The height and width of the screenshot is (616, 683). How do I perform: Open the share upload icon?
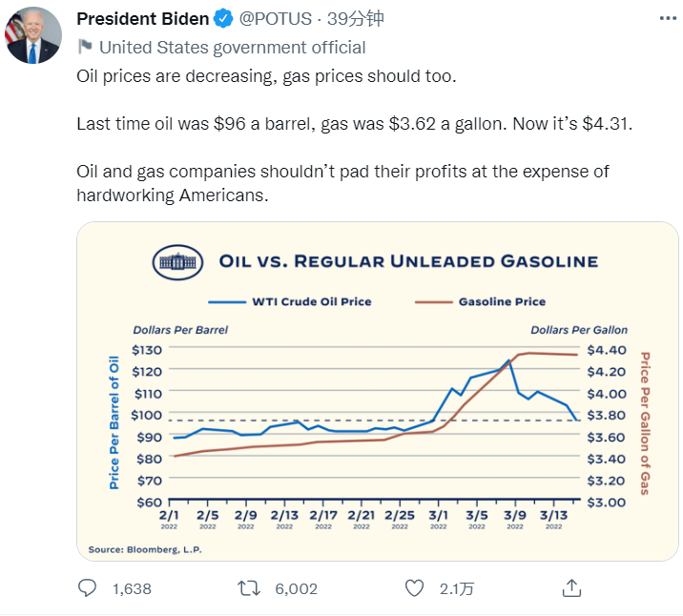click(x=571, y=587)
